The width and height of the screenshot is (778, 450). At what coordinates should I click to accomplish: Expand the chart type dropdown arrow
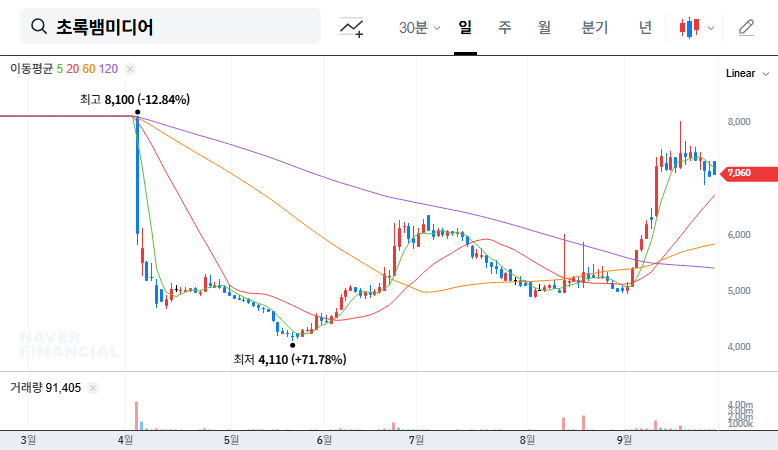pos(711,28)
